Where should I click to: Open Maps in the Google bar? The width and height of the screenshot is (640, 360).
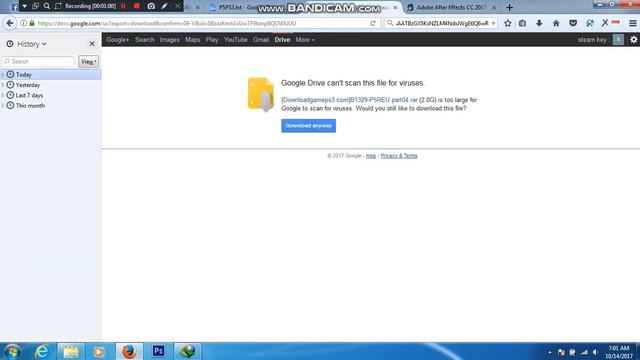point(193,40)
